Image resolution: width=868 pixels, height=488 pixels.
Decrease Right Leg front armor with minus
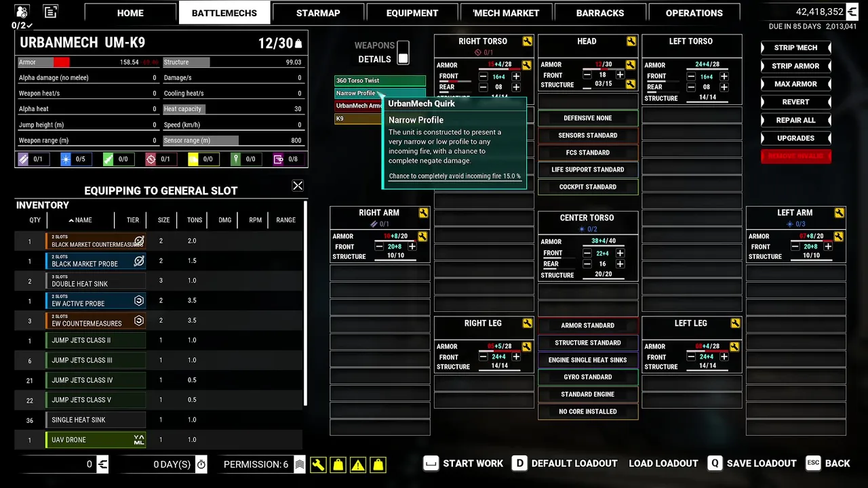point(483,357)
